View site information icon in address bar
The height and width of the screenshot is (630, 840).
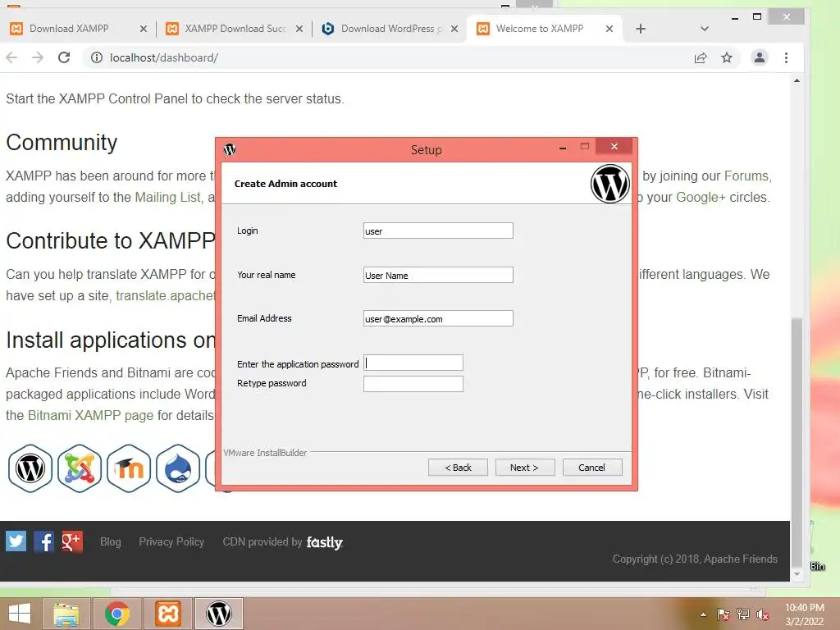[97, 57]
